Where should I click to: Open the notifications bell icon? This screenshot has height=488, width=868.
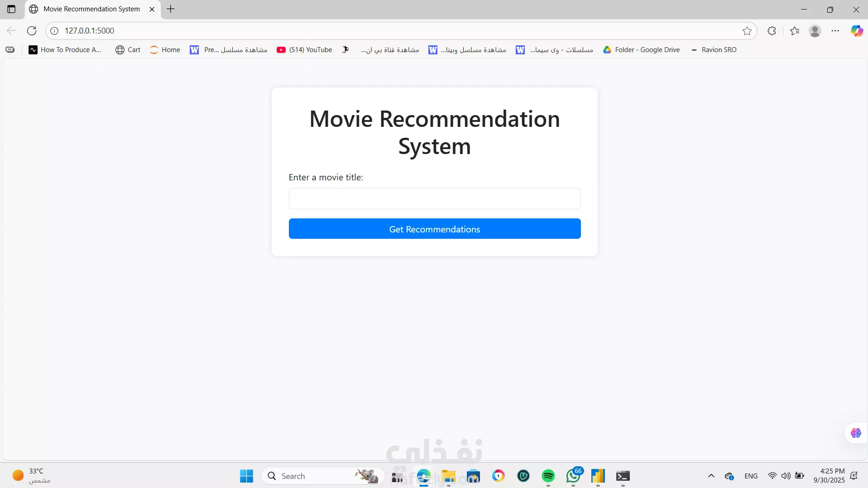tap(854, 476)
